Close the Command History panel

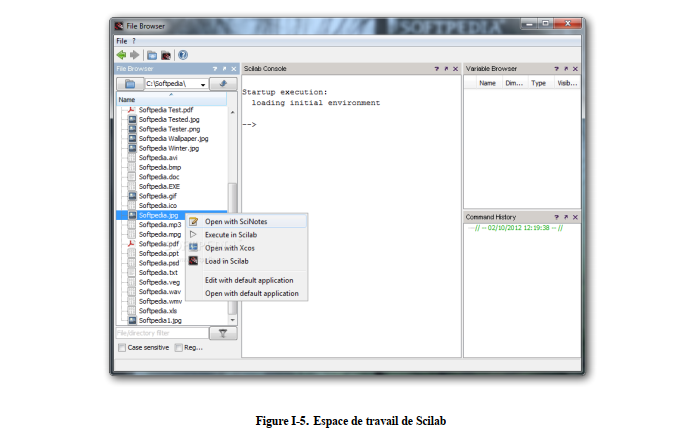574,217
